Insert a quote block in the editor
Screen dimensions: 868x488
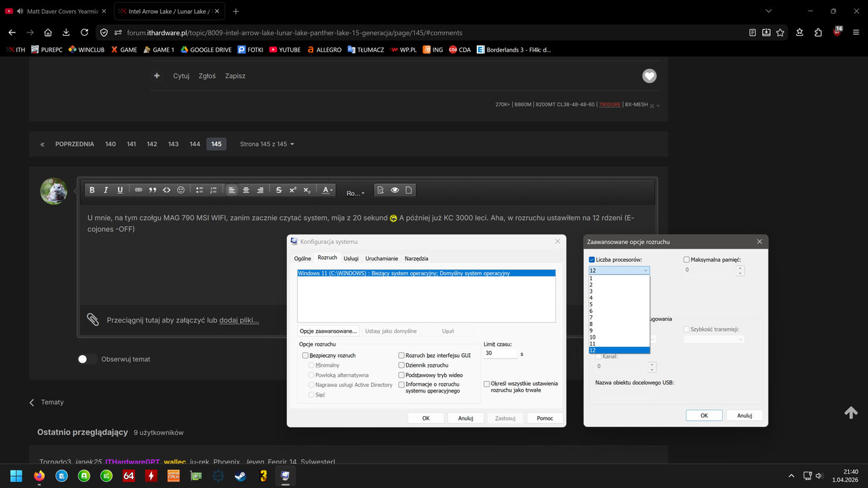click(x=153, y=190)
